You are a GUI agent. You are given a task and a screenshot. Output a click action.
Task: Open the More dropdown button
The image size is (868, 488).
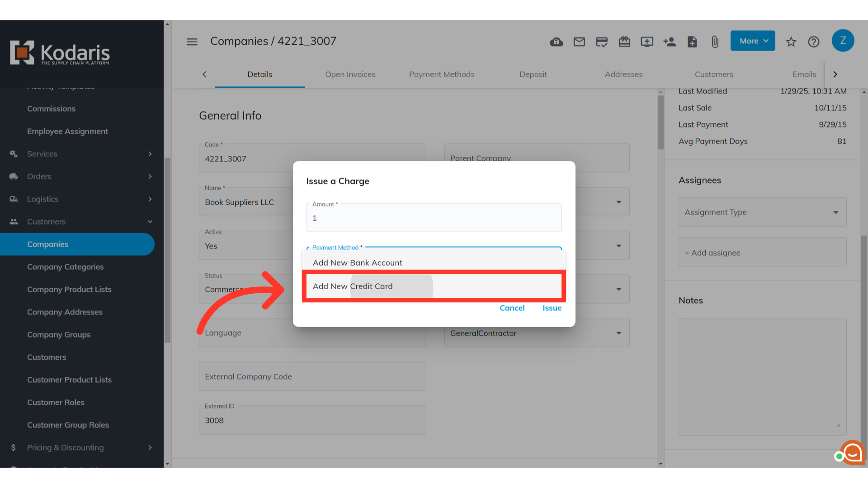(x=753, y=41)
